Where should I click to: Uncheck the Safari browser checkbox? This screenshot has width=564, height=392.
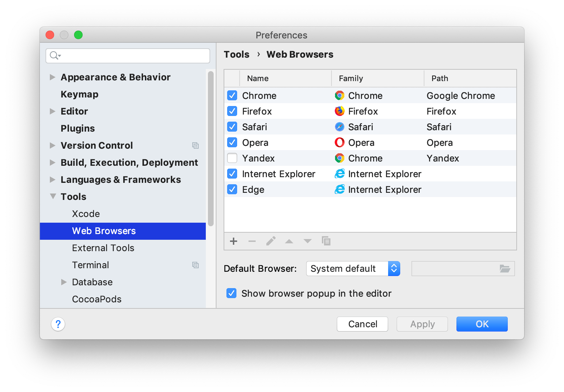(232, 127)
